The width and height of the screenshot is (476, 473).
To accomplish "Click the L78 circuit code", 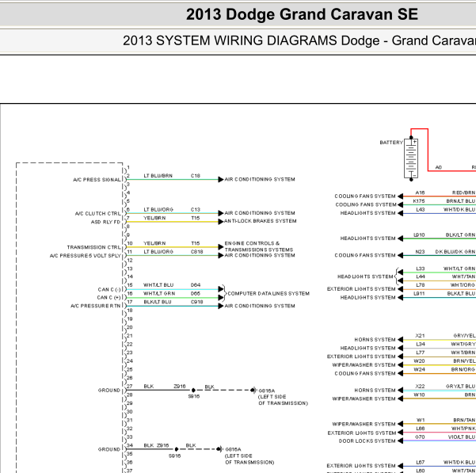I will tap(420, 284).
